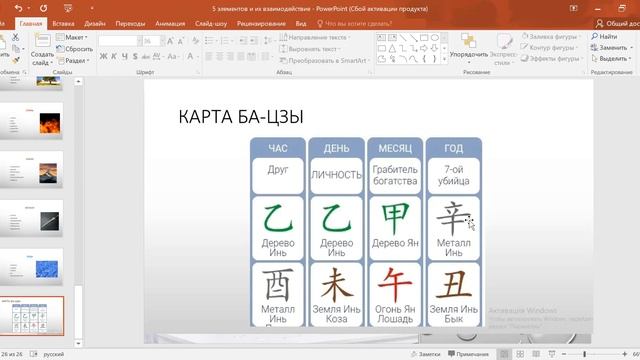Image resolution: width=640 pixels, height=360 pixels.
Task: Toggle left text alignment
Action: click(209, 56)
